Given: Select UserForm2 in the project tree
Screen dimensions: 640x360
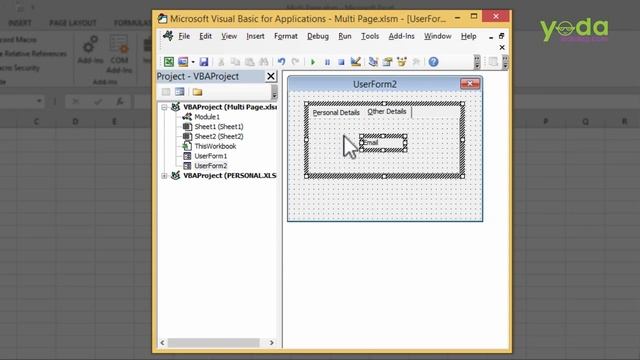Looking at the screenshot, I should click(211, 166).
